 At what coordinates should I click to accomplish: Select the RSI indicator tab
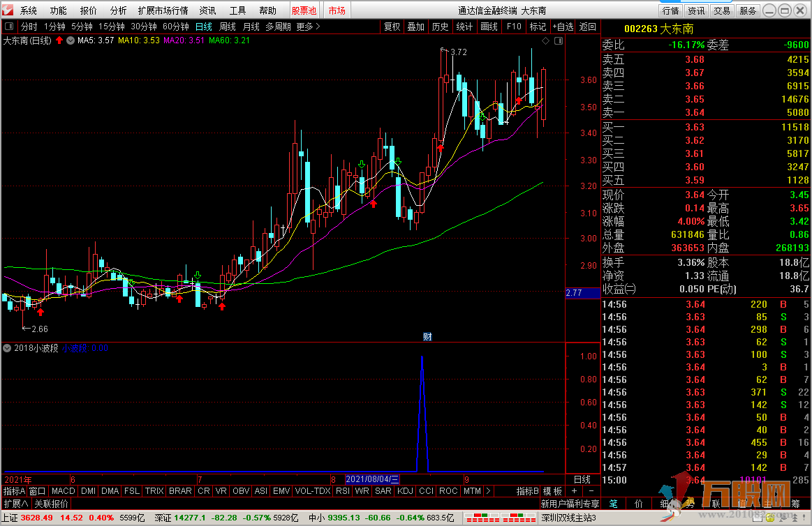click(343, 491)
